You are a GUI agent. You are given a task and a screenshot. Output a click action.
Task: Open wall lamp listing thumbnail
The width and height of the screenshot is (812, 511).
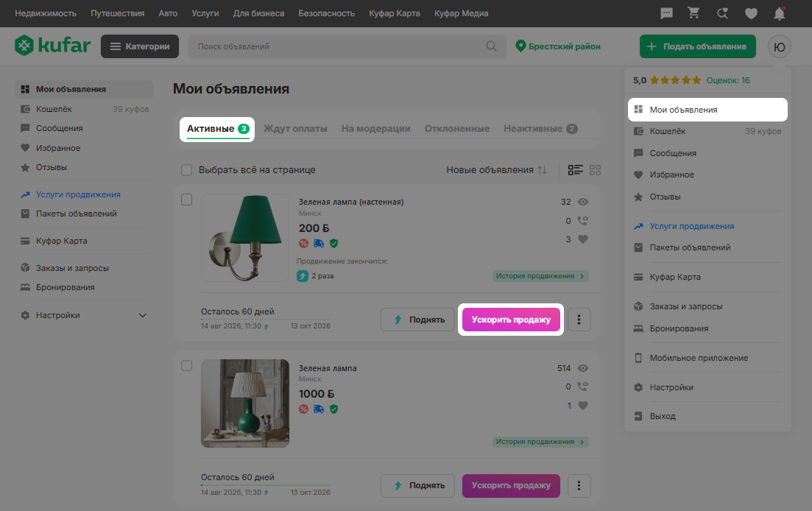pyautogui.click(x=245, y=238)
